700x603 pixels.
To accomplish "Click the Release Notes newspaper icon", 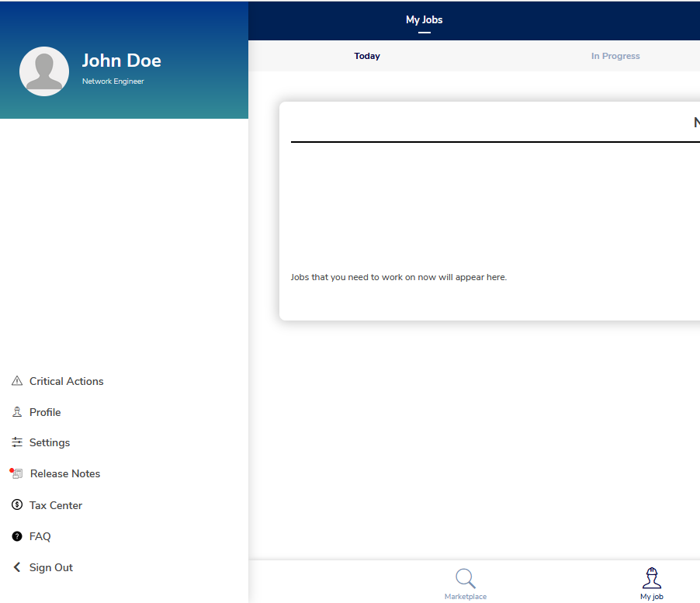I will pos(16,473).
